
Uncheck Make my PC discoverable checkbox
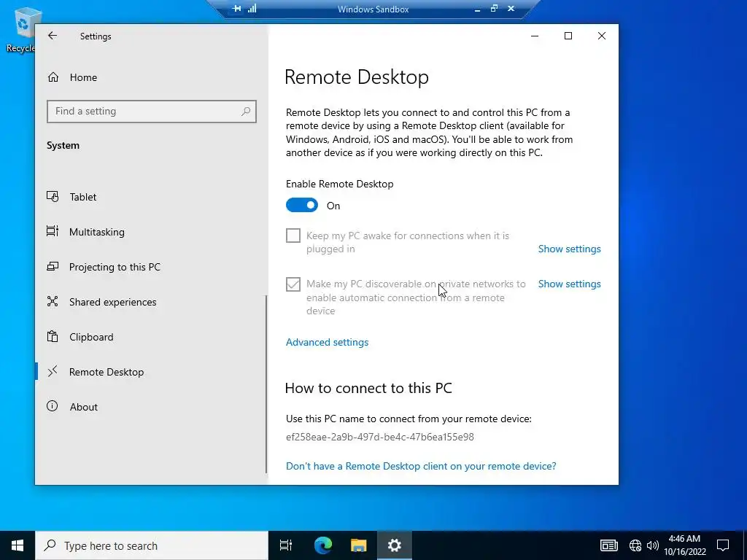293,284
